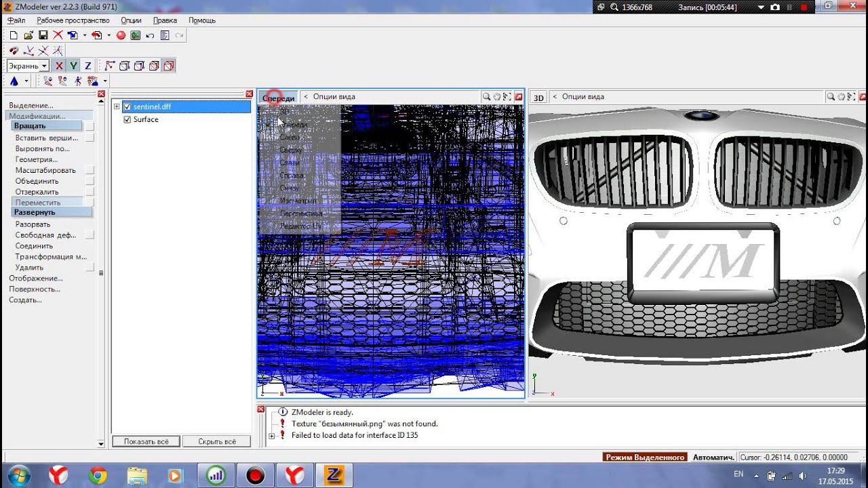Click the red X delete toolbar icon
This screenshot has height=488, width=868.
pyautogui.click(x=58, y=35)
